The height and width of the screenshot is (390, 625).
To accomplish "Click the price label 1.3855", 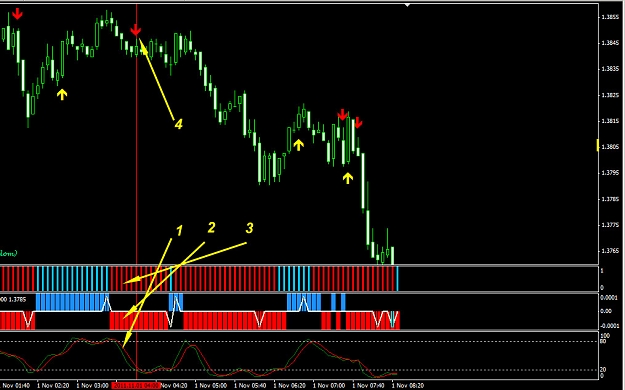I will (x=610, y=17).
